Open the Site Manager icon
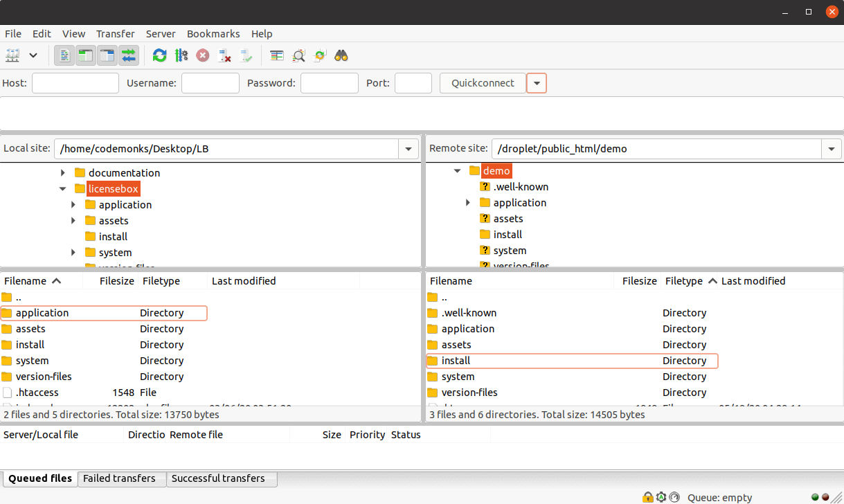 [x=13, y=55]
